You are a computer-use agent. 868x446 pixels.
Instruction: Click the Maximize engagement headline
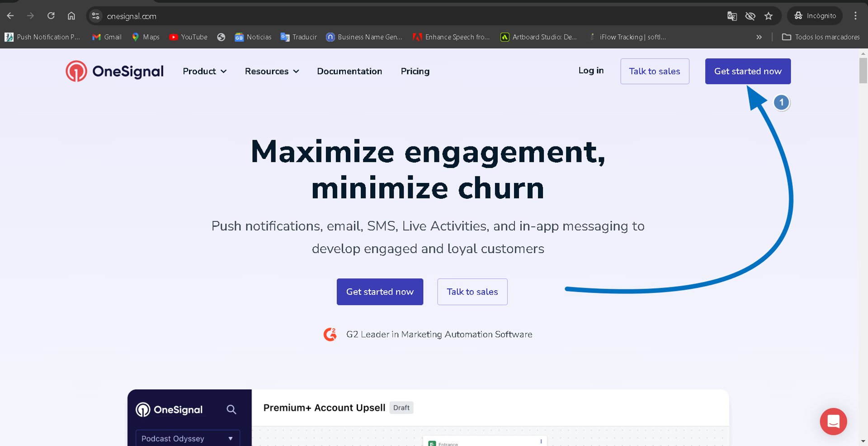click(x=428, y=170)
